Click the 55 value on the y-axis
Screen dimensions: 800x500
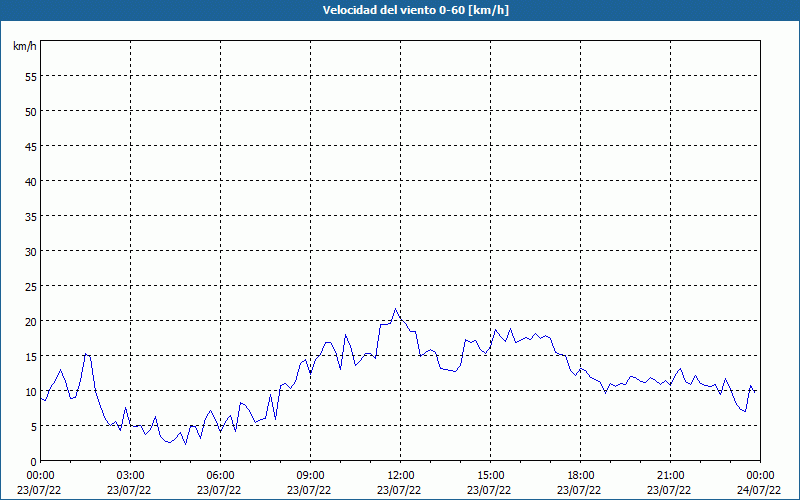point(31,77)
